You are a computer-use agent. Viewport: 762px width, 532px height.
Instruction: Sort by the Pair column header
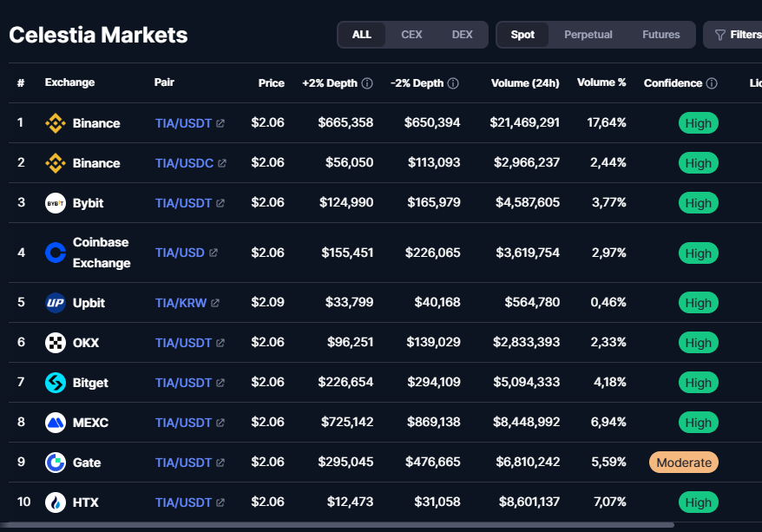pyautogui.click(x=164, y=82)
